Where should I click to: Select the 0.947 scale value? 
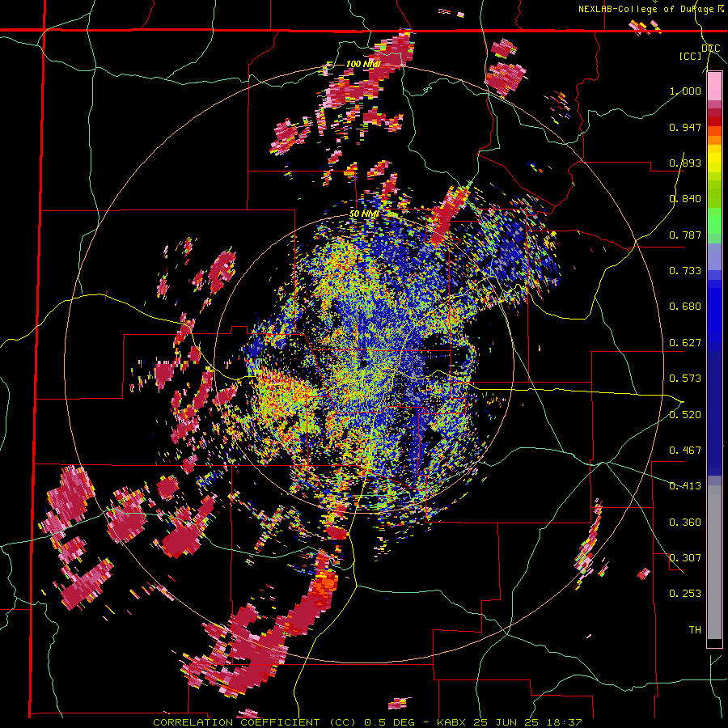pyautogui.click(x=685, y=127)
